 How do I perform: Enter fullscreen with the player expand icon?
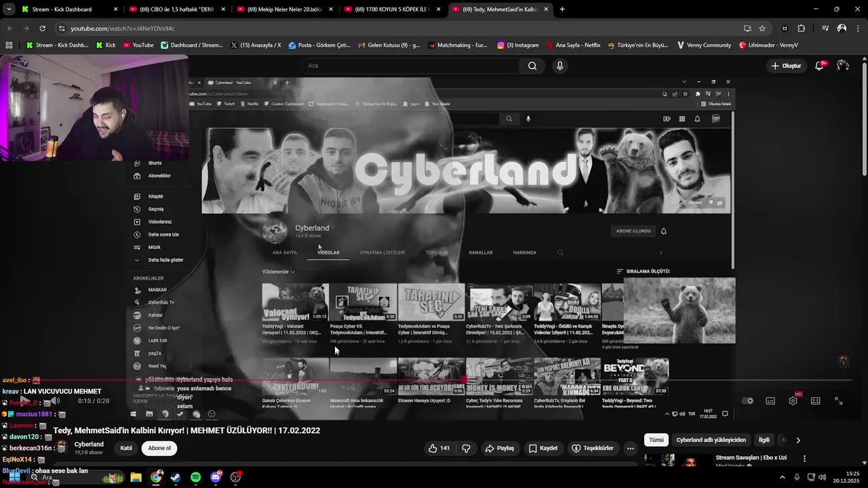[x=838, y=401]
